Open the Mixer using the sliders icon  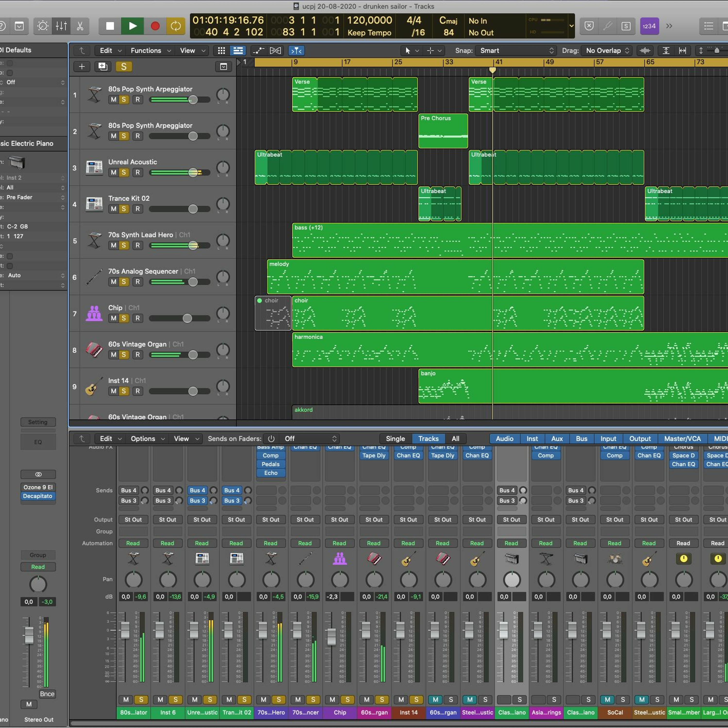coord(61,26)
